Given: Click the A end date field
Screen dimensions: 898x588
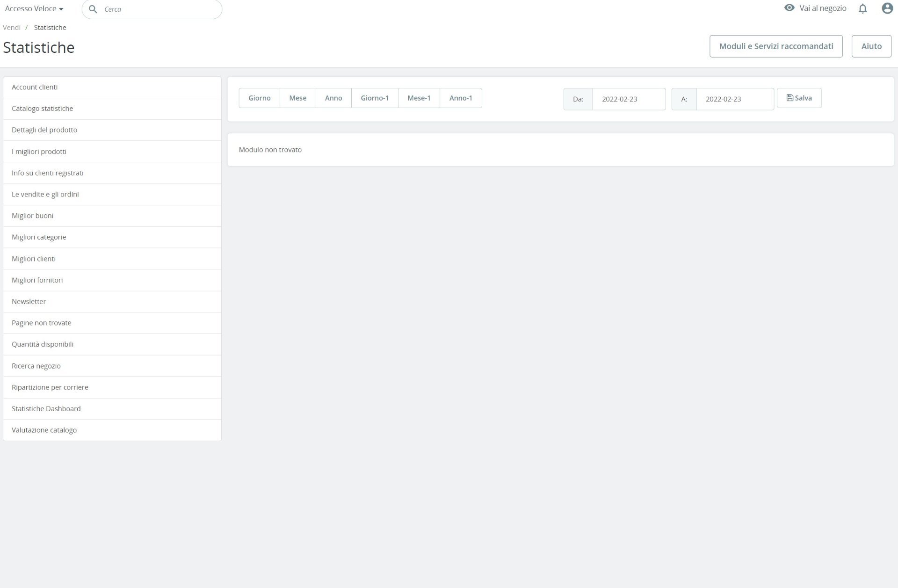Looking at the screenshot, I should click(x=734, y=99).
